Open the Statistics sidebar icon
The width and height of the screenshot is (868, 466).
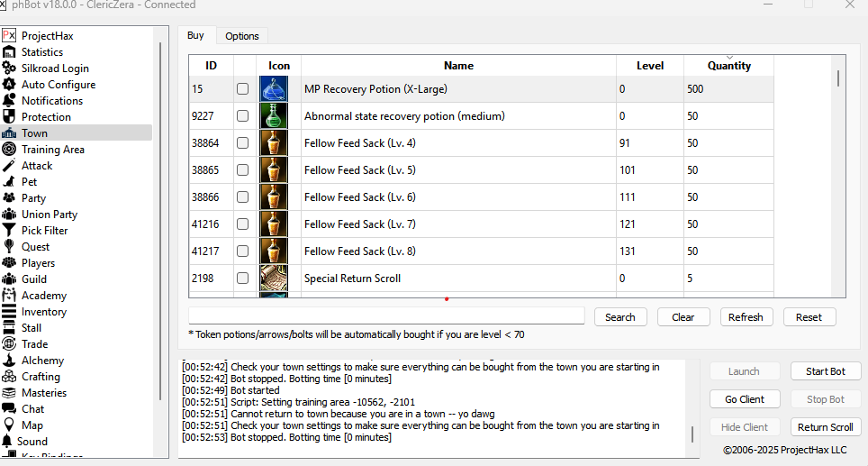click(x=9, y=52)
